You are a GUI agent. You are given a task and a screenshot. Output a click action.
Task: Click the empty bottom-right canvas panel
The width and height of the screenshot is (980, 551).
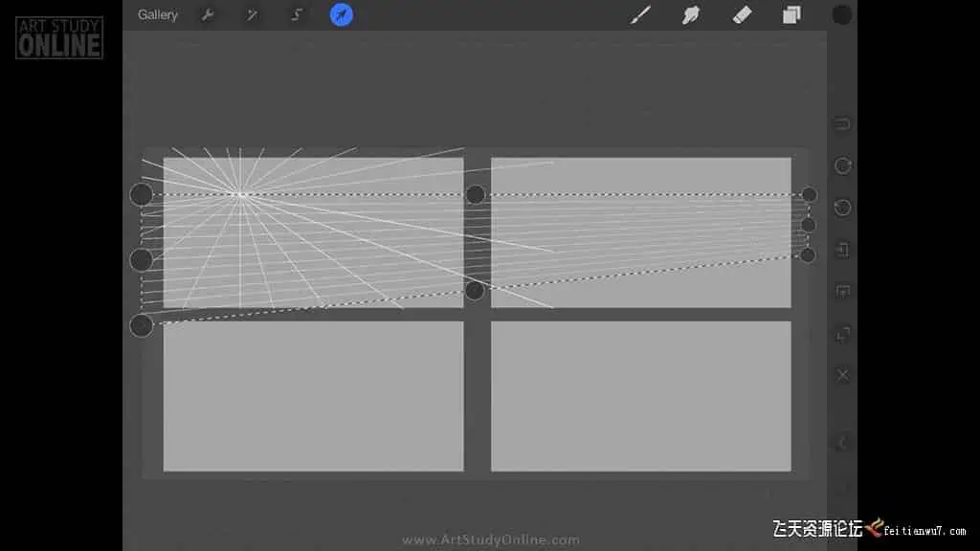(640, 396)
